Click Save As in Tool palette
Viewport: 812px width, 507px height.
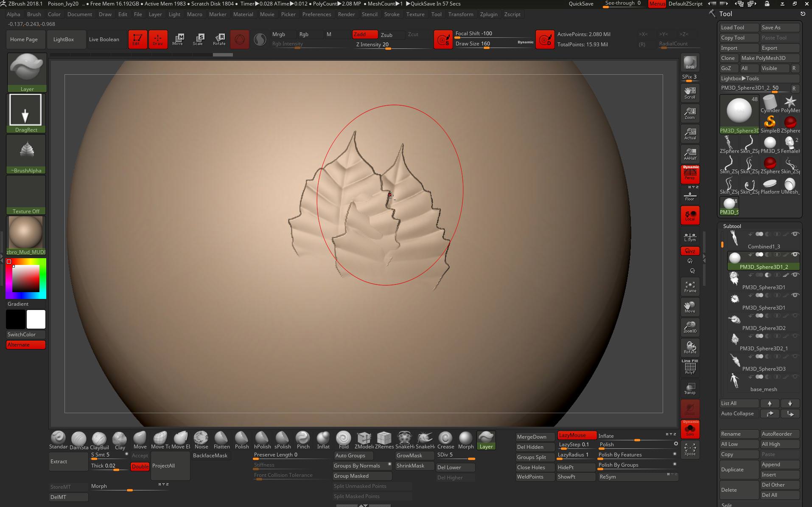(780, 28)
